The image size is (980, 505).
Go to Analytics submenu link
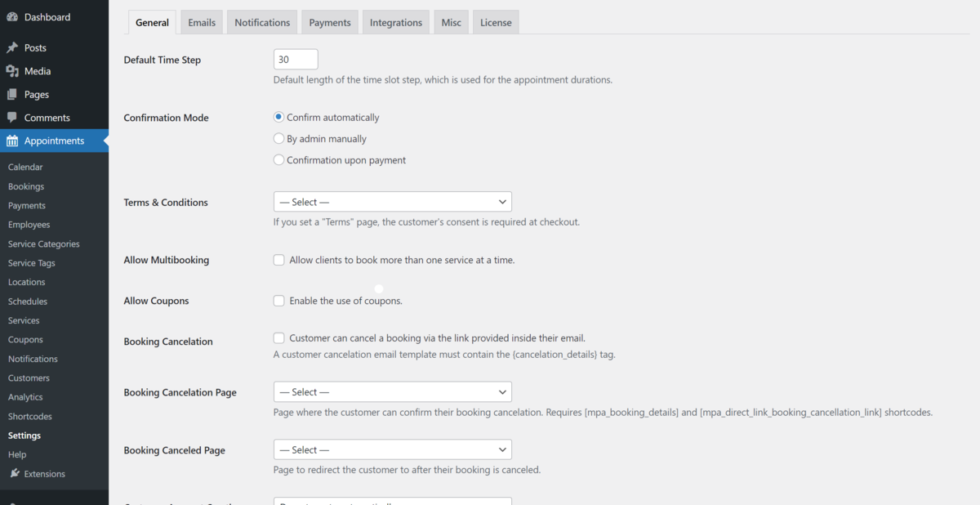25,397
